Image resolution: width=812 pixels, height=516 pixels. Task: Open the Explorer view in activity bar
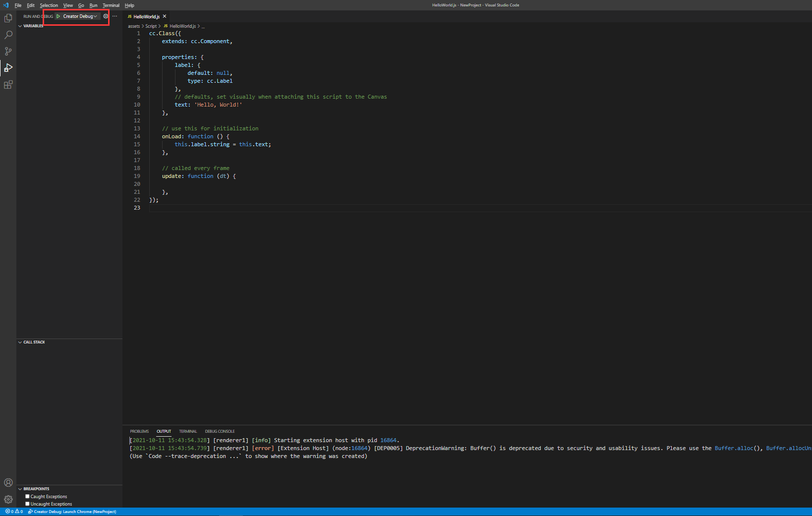[8, 18]
